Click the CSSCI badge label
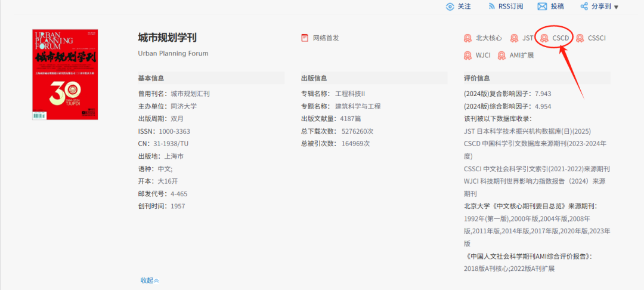 tap(597, 38)
